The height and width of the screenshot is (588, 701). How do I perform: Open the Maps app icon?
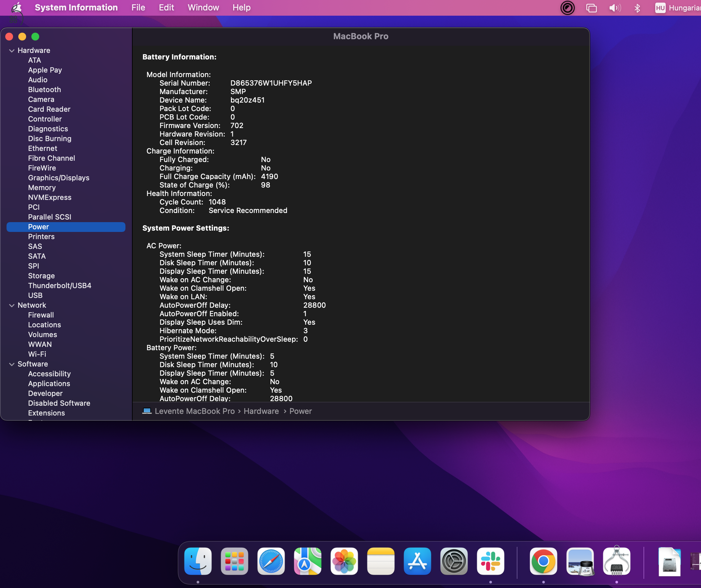click(x=307, y=561)
